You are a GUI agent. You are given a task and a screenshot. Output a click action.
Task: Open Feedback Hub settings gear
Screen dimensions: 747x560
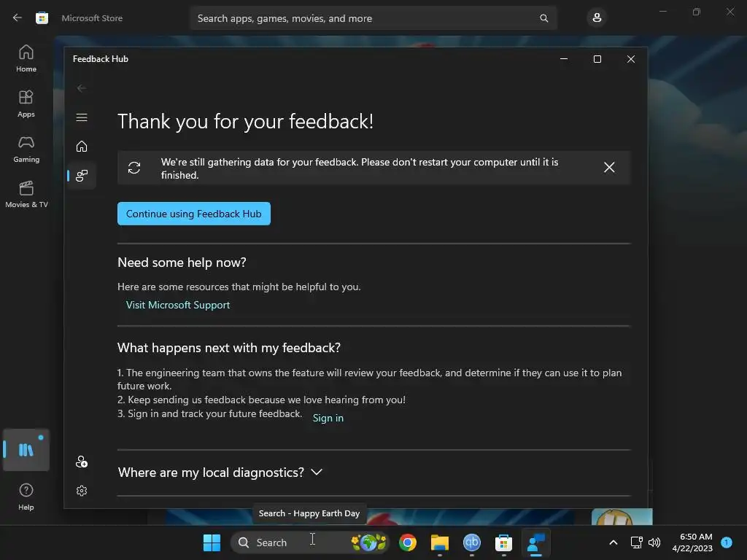[82, 491]
